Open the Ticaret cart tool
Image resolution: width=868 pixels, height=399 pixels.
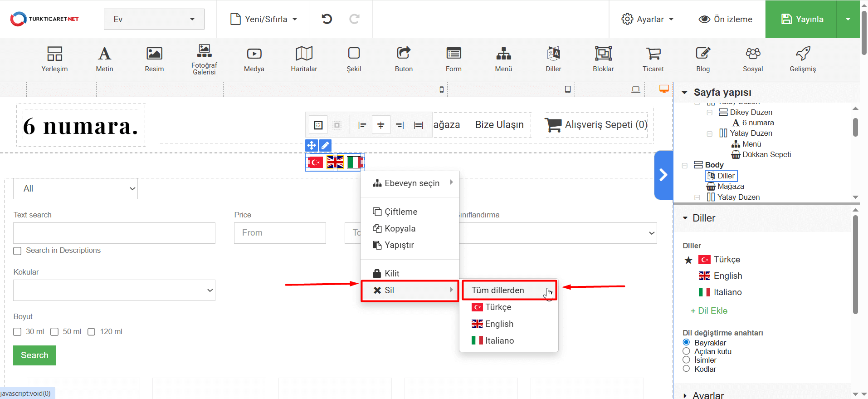pyautogui.click(x=653, y=59)
